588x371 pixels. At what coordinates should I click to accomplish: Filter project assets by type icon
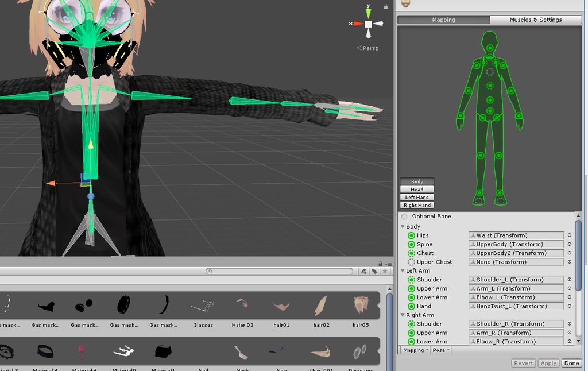[363, 271]
